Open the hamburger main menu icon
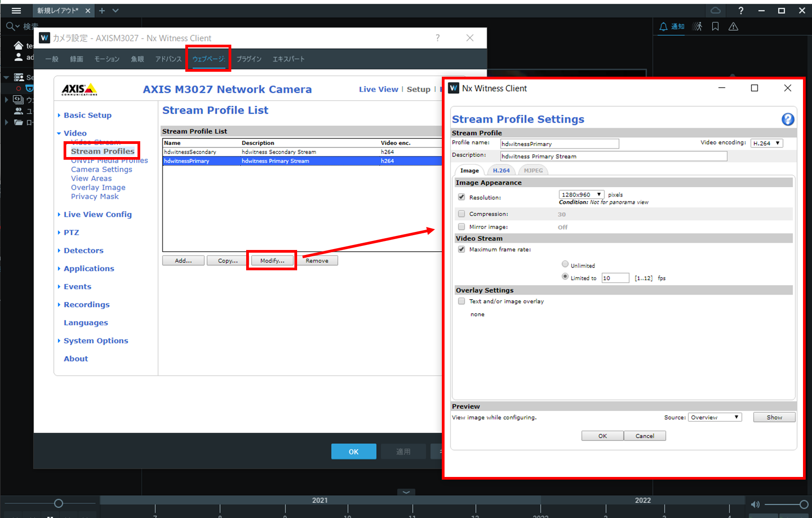The width and height of the screenshot is (812, 518). [x=16, y=10]
